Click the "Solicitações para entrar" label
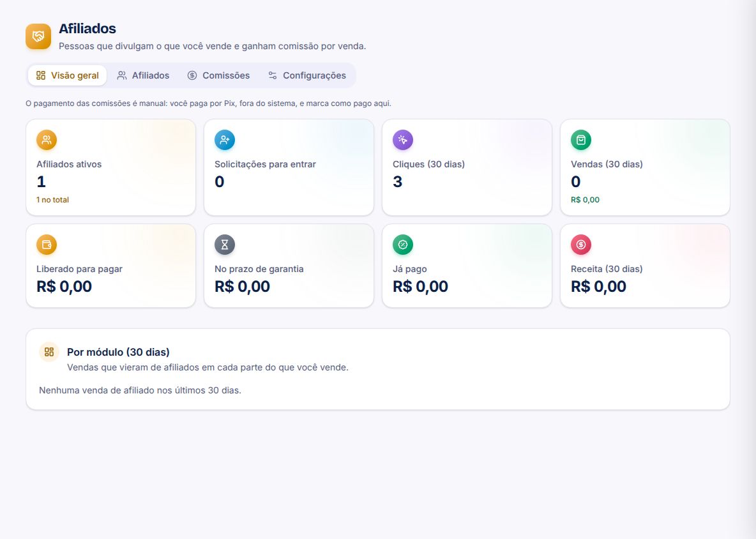The width and height of the screenshot is (756, 539). point(265,164)
